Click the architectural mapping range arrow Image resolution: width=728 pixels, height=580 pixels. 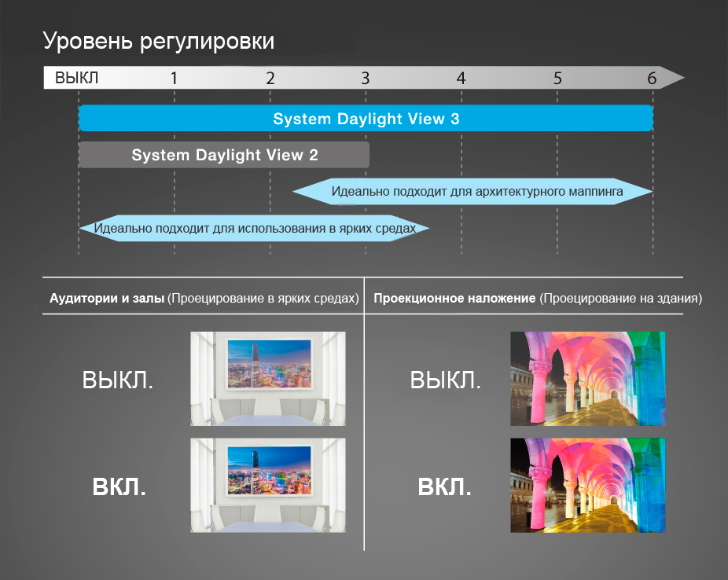(472, 191)
